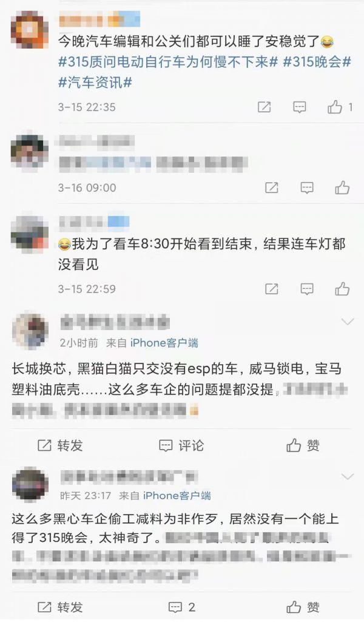
Task: Like the 3-15 22:35 comment
Action: coord(335,107)
